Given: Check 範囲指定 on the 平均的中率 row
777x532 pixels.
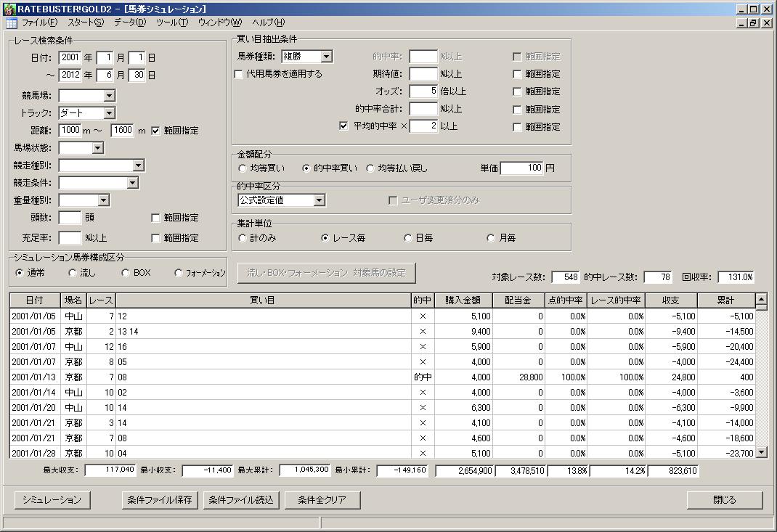Looking at the screenshot, I should click(x=517, y=127).
